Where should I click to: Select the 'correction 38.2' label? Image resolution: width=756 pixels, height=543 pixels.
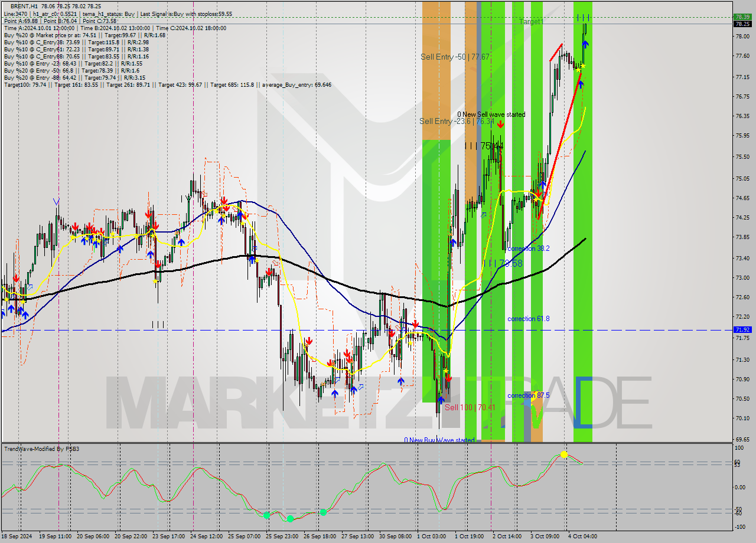pyautogui.click(x=529, y=248)
